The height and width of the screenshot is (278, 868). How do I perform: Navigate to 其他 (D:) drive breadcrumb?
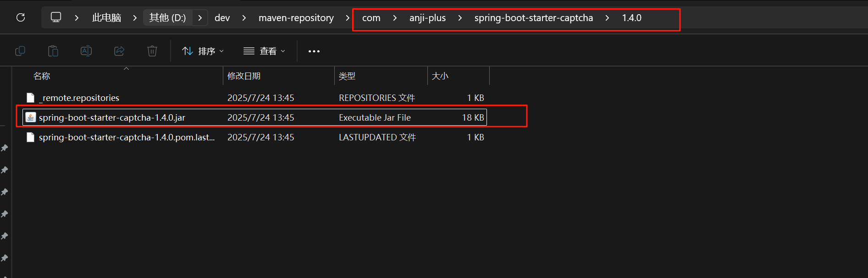click(167, 18)
